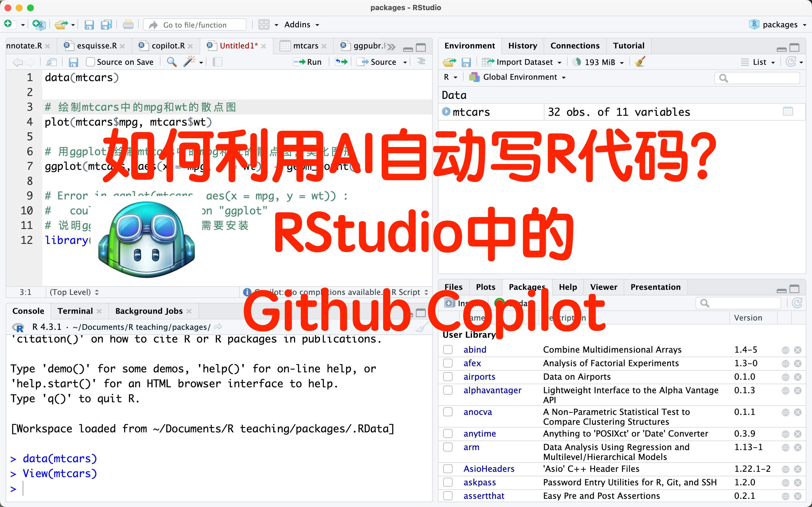Viewport: 812px width, 507px height.
Task: Click the print document icon
Action: [x=128, y=25]
